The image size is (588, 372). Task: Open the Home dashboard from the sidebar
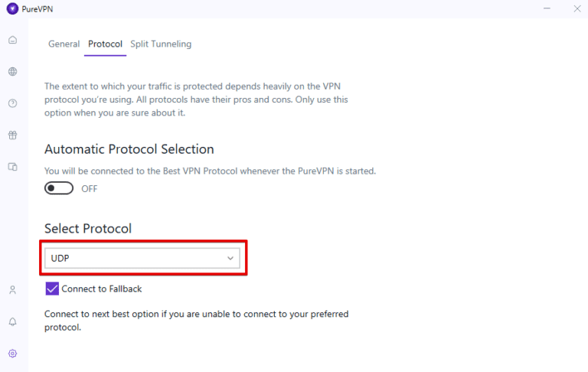(x=12, y=40)
